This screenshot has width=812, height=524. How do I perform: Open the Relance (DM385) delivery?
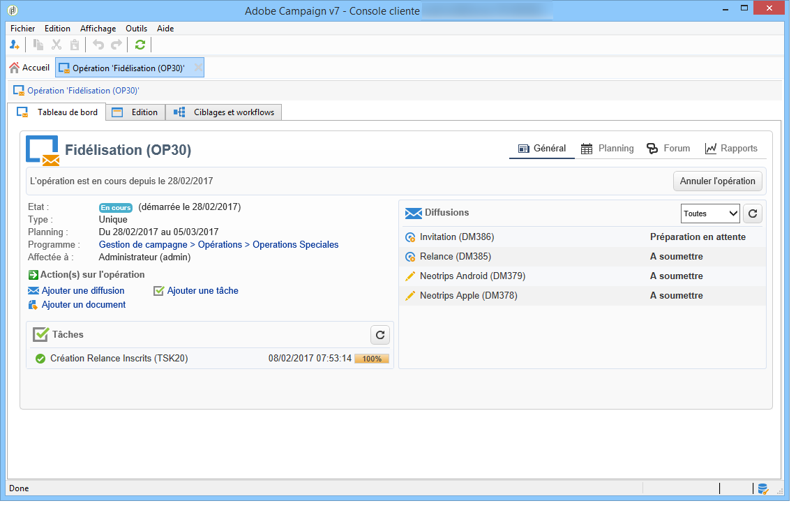coord(456,257)
